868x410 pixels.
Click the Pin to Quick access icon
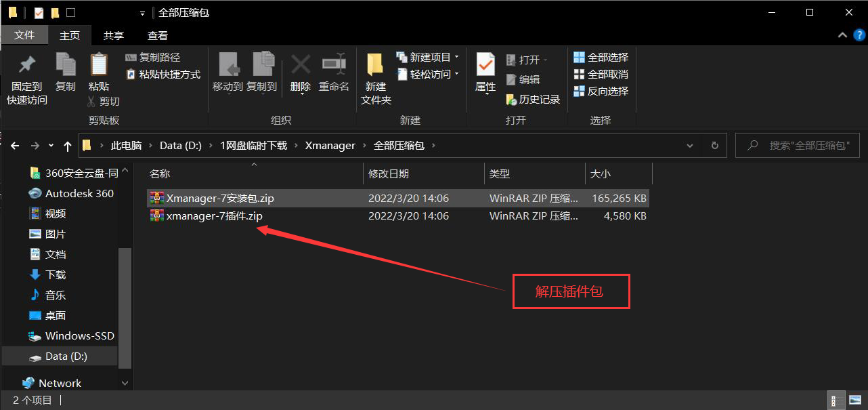(27, 65)
